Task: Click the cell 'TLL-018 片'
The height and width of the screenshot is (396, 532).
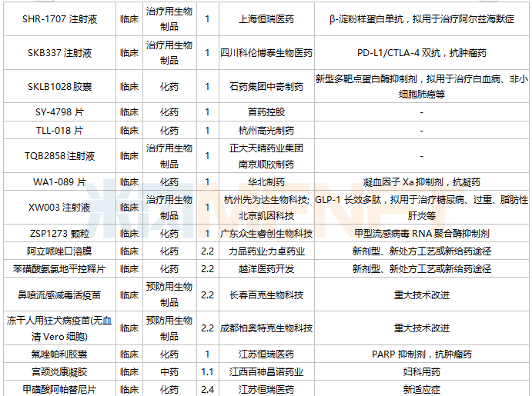Action: (60, 130)
